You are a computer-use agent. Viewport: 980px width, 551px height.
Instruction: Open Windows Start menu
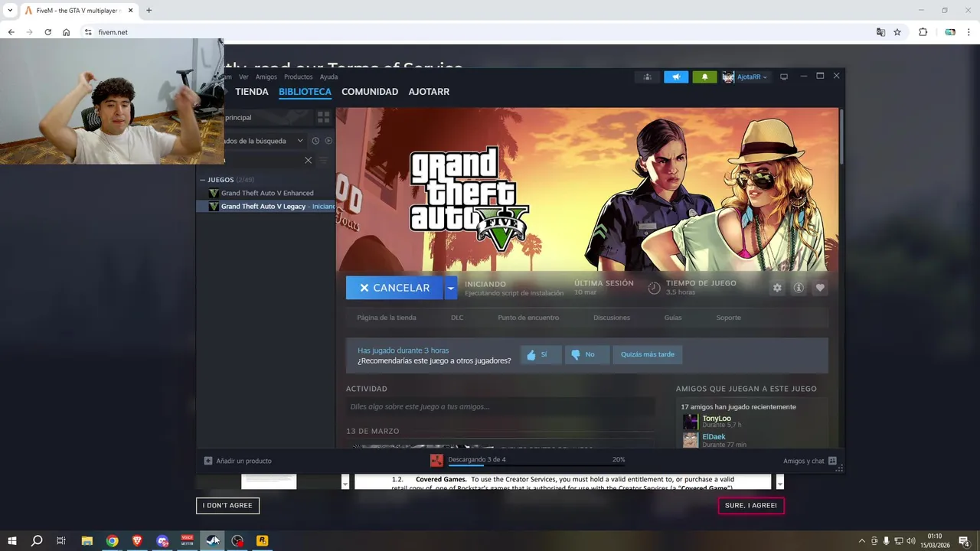tap(11, 540)
